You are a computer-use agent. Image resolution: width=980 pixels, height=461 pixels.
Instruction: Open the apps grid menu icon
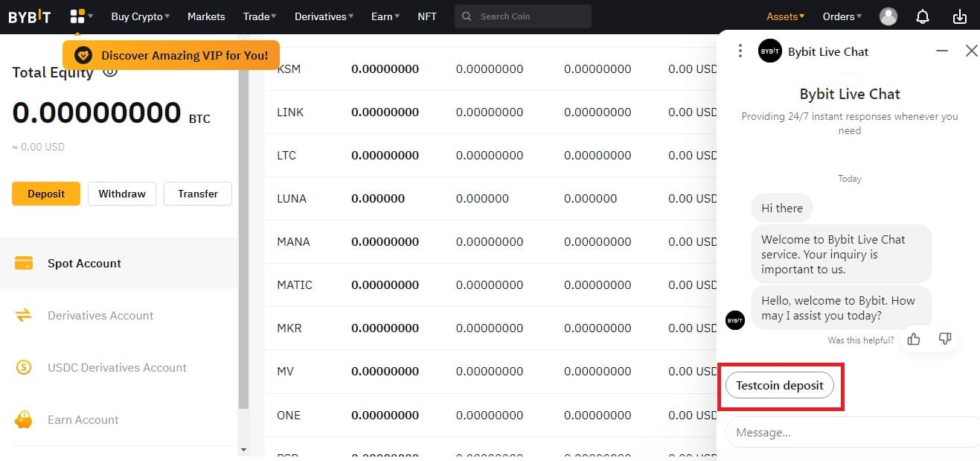click(x=77, y=16)
